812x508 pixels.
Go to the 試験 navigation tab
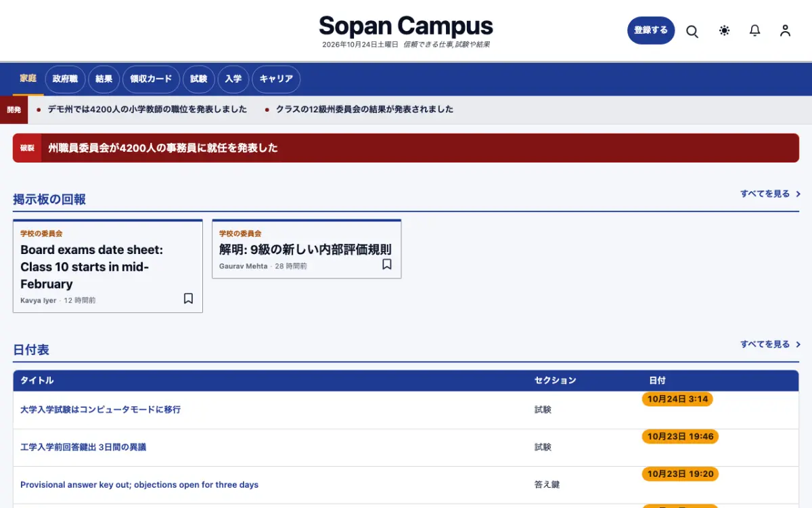pos(199,79)
